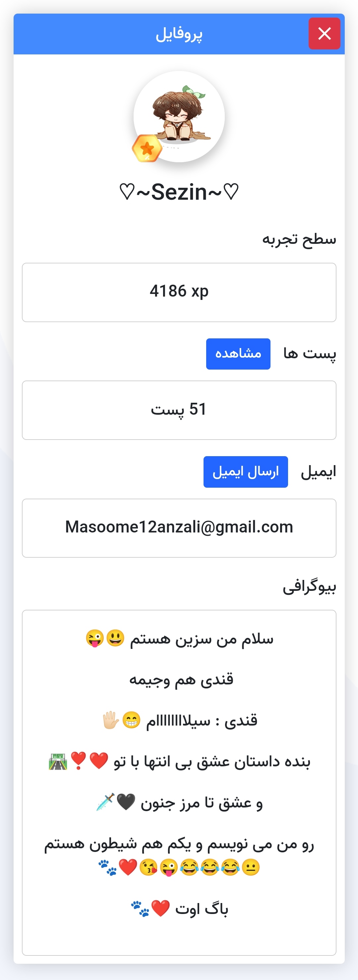
Task: Click the بیوگرافی section label
Action: pos(309,587)
